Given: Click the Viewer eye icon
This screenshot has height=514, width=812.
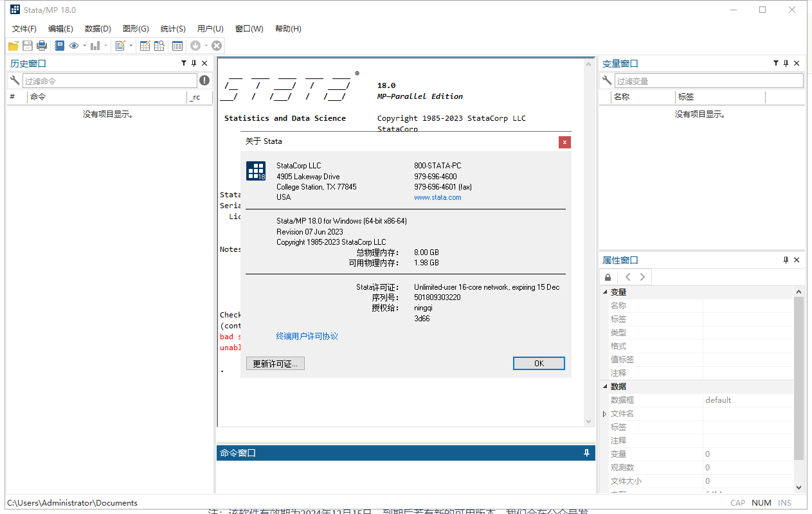Looking at the screenshot, I should (x=74, y=45).
